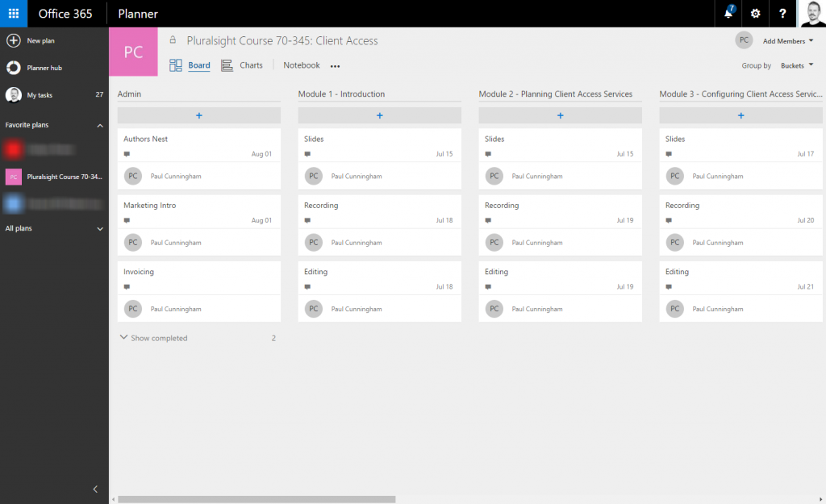
Task: Open the Buckets grouping dropdown
Action: [797, 66]
